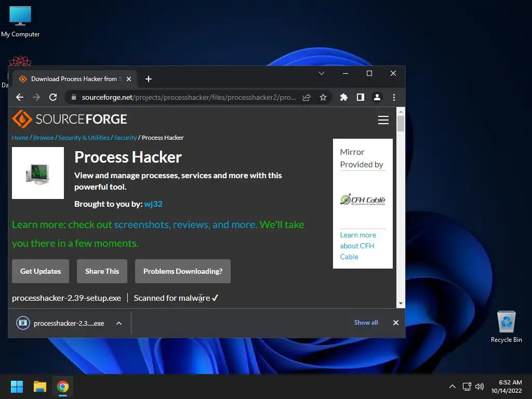Open the Extensions puzzle-piece menu
This screenshot has width=532, height=399.
[x=344, y=97]
